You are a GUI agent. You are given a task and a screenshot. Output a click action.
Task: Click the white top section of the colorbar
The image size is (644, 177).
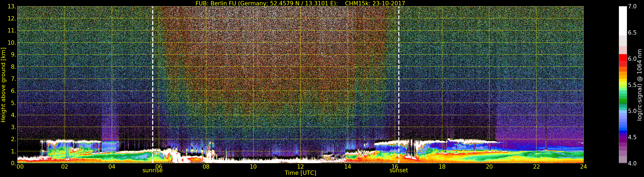(x=623, y=21)
